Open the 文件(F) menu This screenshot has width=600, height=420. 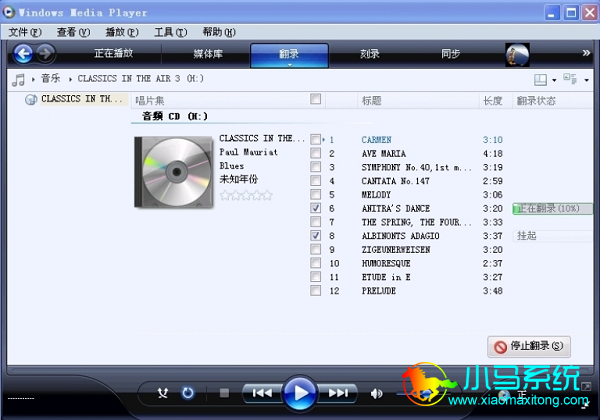coord(25,32)
